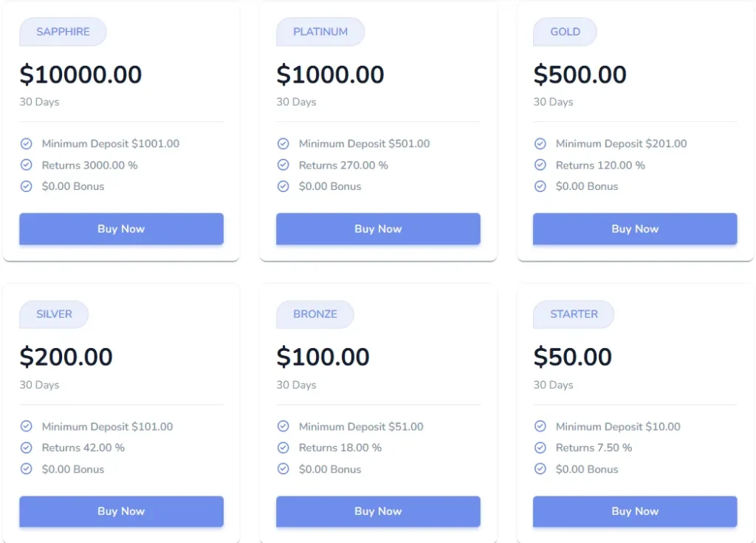Click the checkmark icon beside Returns 120.00 %
Image resolution: width=756 pixels, height=543 pixels.
(540, 165)
